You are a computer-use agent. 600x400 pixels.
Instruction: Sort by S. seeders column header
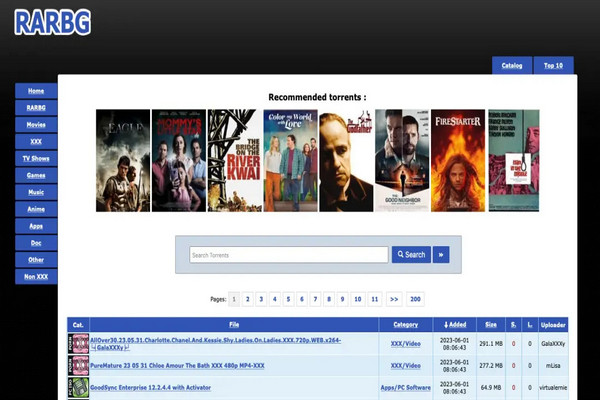click(514, 325)
